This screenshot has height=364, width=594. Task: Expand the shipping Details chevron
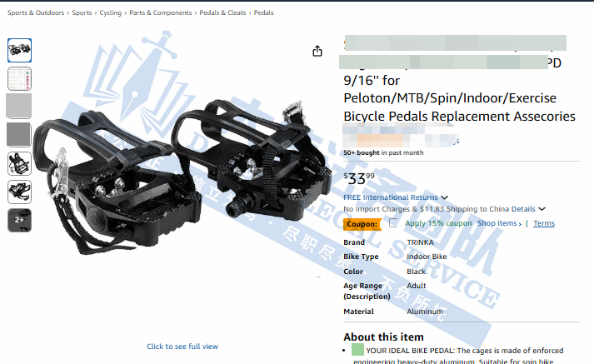click(x=542, y=209)
